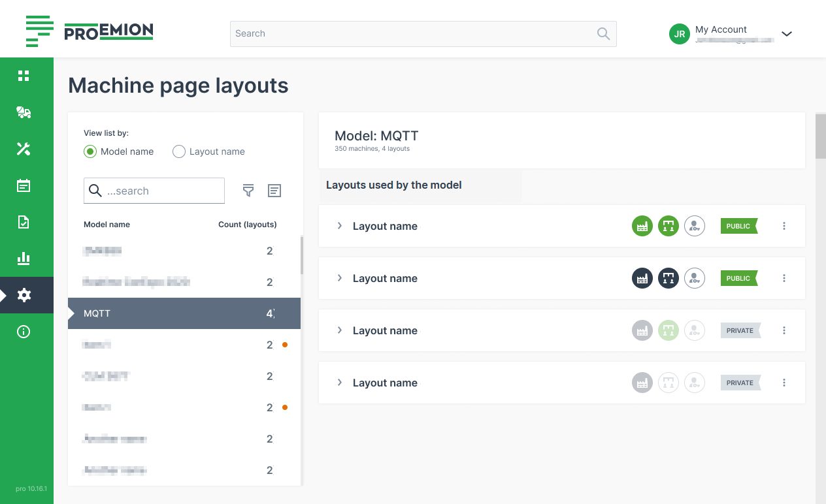Viewport: 826px width, 504px height.
Task: Open three-dot menu of last private layout
Action: tap(784, 383)
